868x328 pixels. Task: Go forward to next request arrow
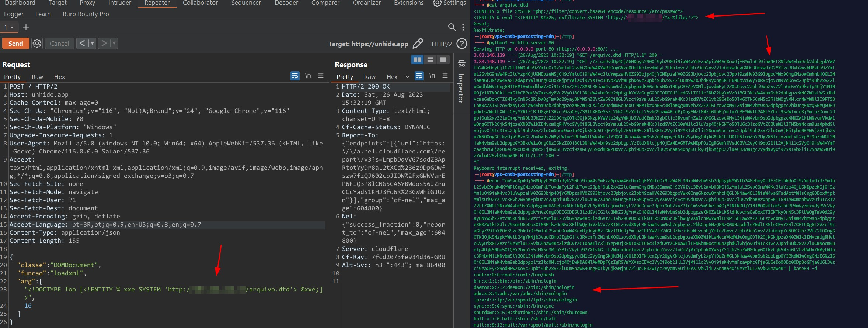point(104,44)
